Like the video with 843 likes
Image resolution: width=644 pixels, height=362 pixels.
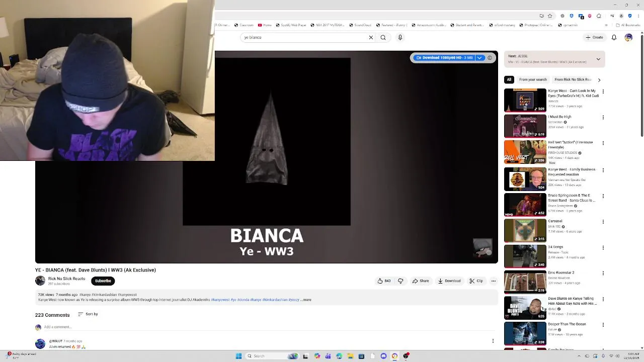tap(384, 281)
